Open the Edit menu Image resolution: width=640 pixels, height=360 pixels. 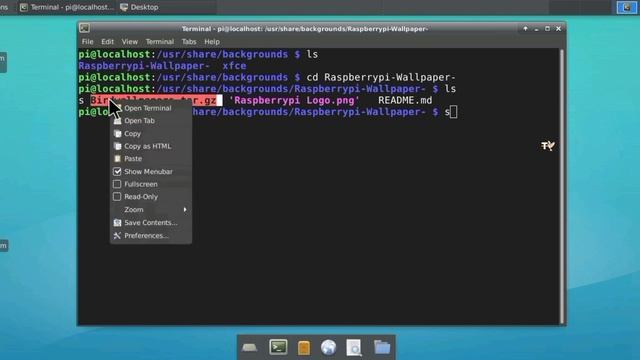(107, 42)
